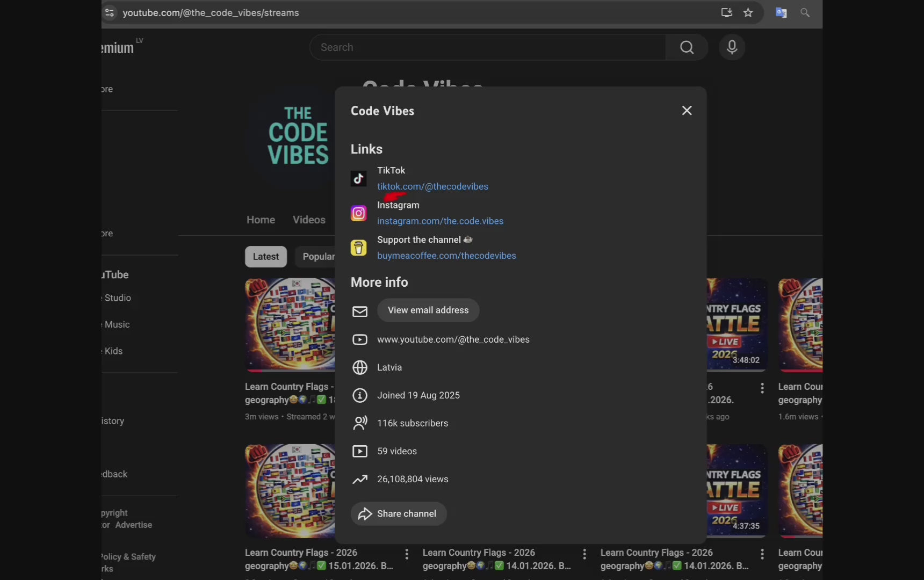Click the search magnifier button

point(687,47)
